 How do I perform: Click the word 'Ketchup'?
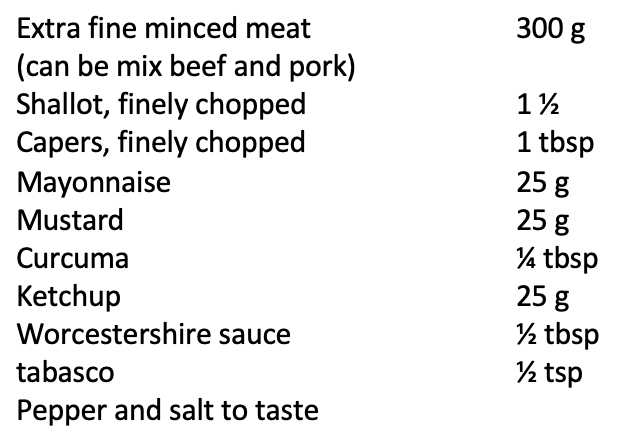point(69,297)
